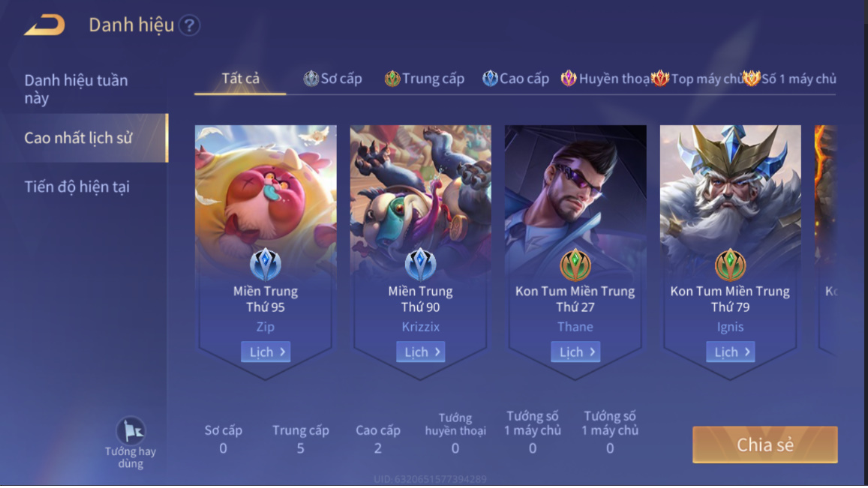Click the Tướng hay dùng flag icon
The height and width of the screenshot is (488, 868).
pyautogui.click(x=131, y=430)
